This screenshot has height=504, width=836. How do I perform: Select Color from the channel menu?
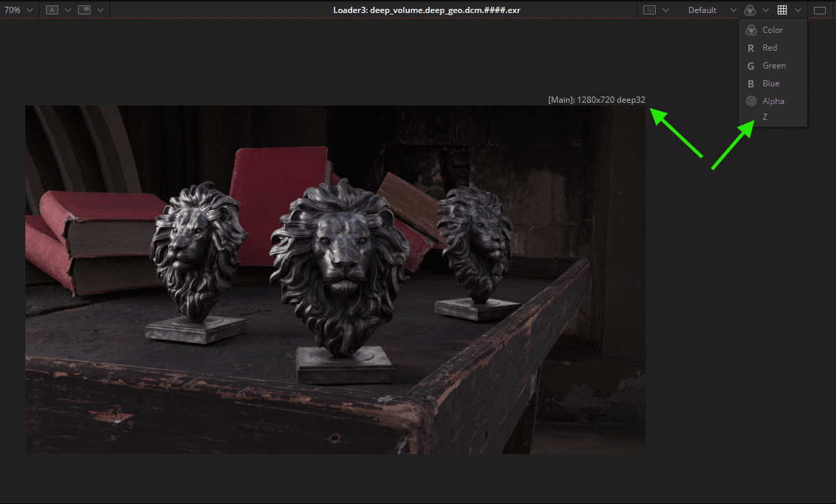(x=772, y=29)
